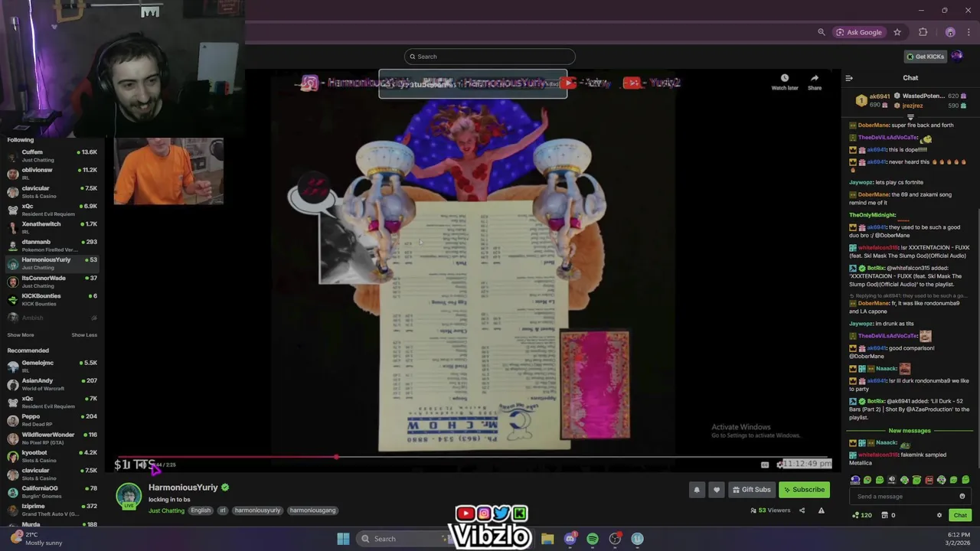Open Xenathewitch channel in sidebar

(52, 227)
